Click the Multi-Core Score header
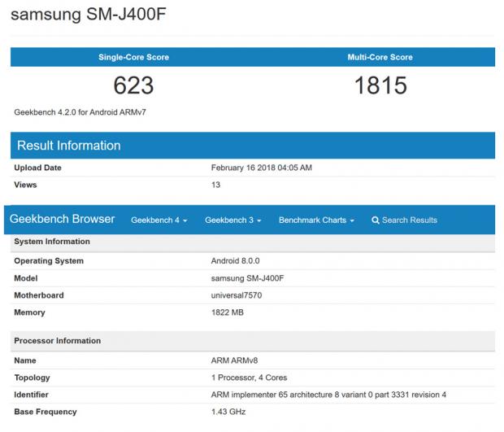504x432 pixels. pyautogui.click(x=380, y=58)
